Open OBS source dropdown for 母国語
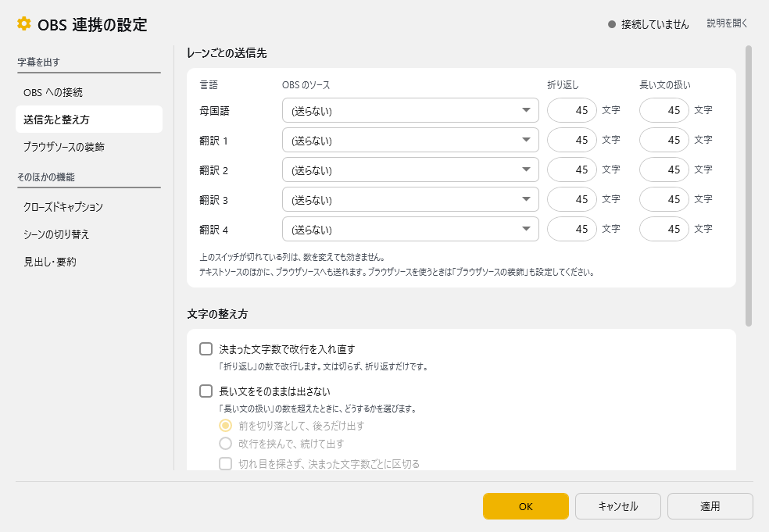The height and width of the screenshot is (532, 769). point(410,110)
